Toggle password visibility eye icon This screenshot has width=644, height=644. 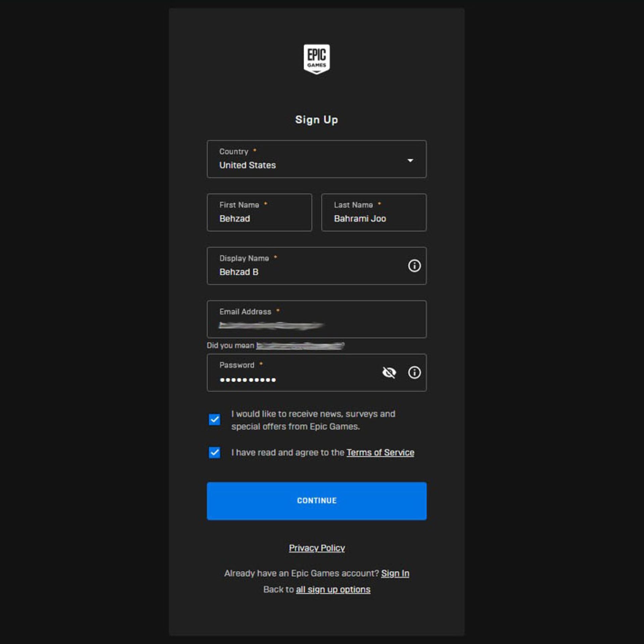click(389, 372)
